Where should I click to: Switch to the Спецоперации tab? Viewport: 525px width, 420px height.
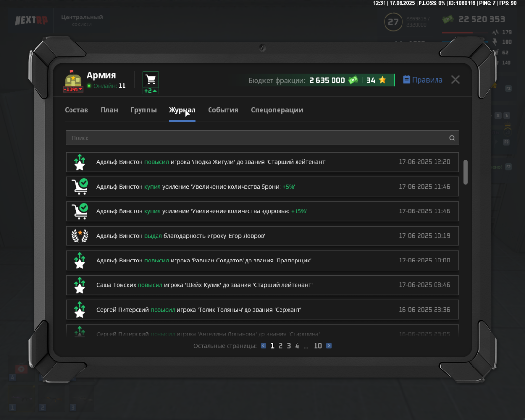coord(277,110)
